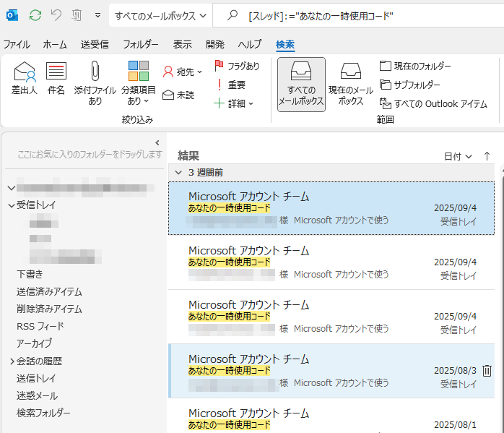This screenshot has height=433, width=504.
Task: Reverse sort order with the up arrow
Action: [487, 156]
